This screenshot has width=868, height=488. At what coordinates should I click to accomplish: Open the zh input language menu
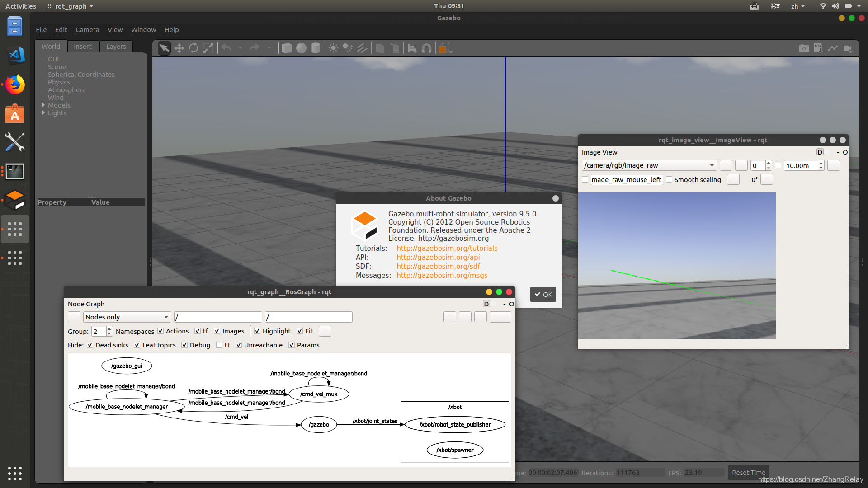(x=798, y=6)
